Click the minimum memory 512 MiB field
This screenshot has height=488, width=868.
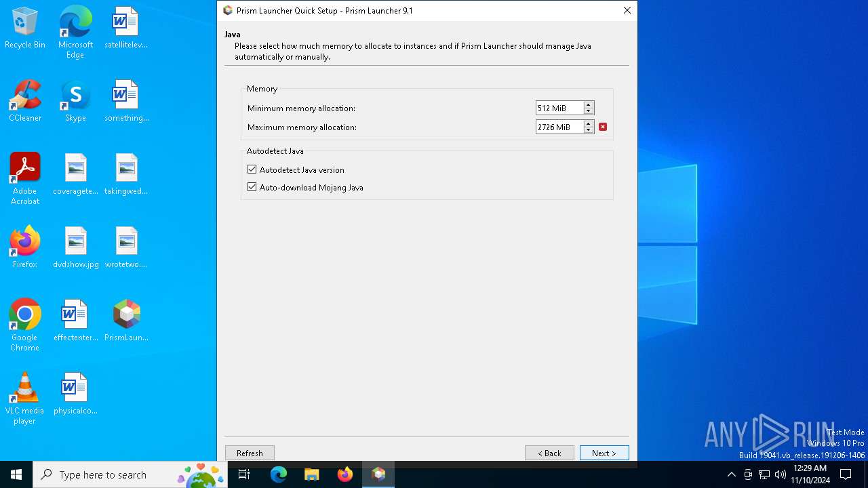pyautogui.click(x=559, y=108)
